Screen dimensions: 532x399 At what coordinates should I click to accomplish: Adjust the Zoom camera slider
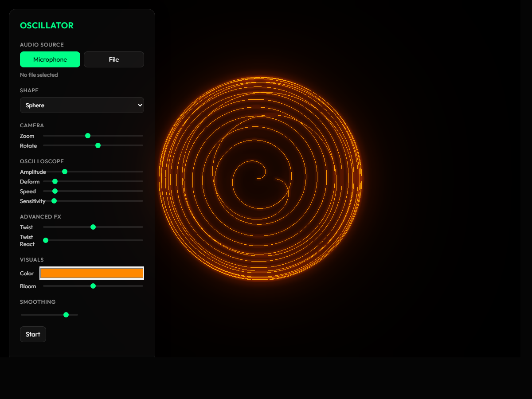[x=87, y=136]
